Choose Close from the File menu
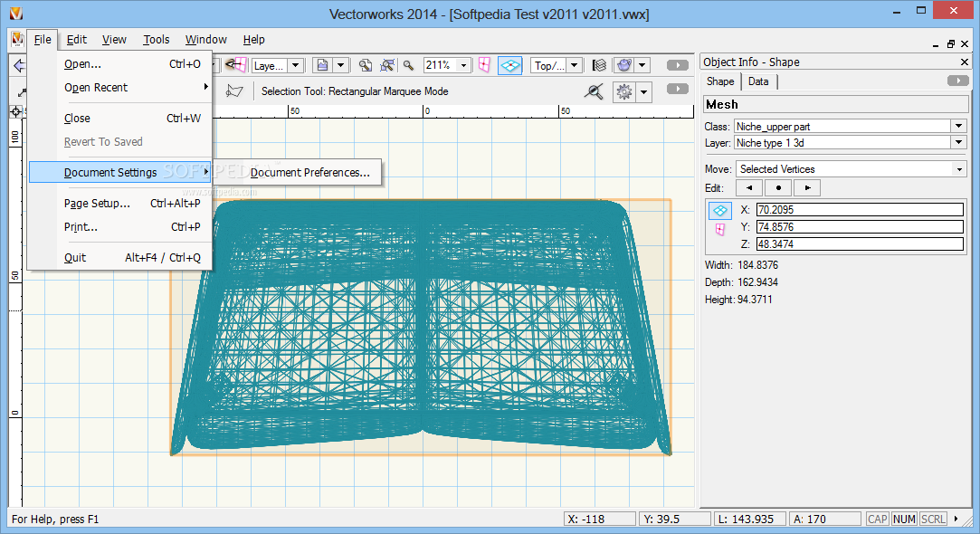The height and width of the screenshot is (534, 980). (120, 119)
